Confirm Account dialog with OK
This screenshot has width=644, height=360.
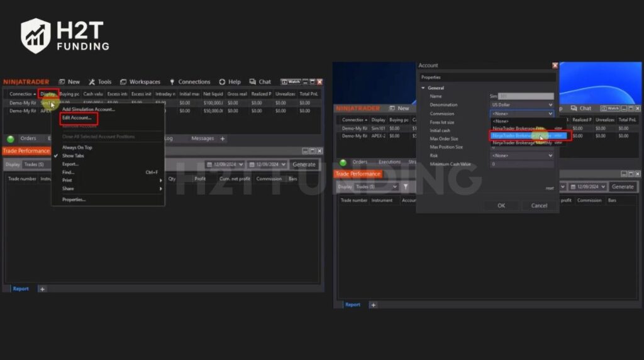pyautogui.click(x=501, y=205)
